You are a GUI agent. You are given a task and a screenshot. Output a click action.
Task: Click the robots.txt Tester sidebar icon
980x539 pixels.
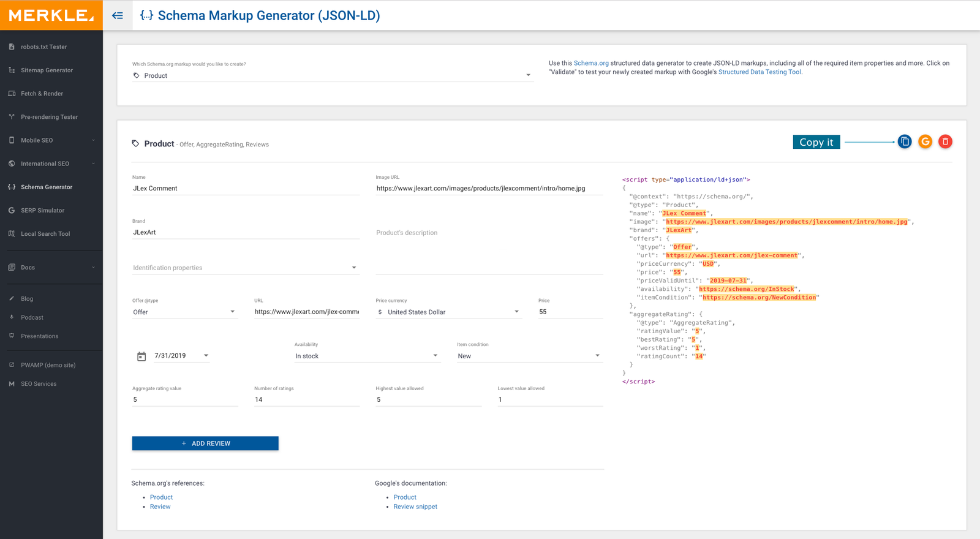(x=12, y=47)
